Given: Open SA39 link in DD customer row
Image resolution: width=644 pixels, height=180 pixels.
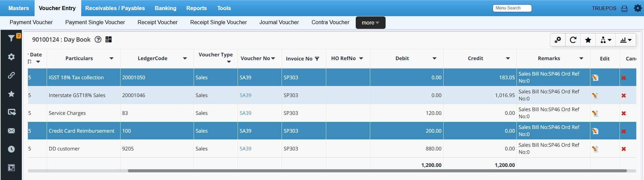Looking at the screenshot, I should [x=245, y=149].
